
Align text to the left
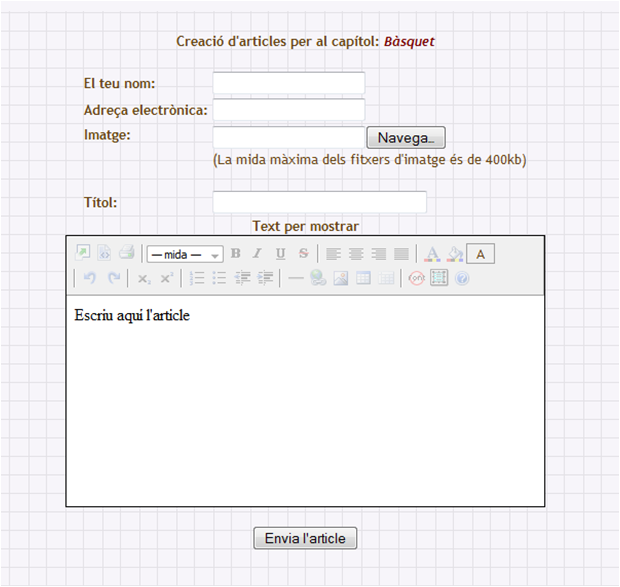(x=334, y=254)
